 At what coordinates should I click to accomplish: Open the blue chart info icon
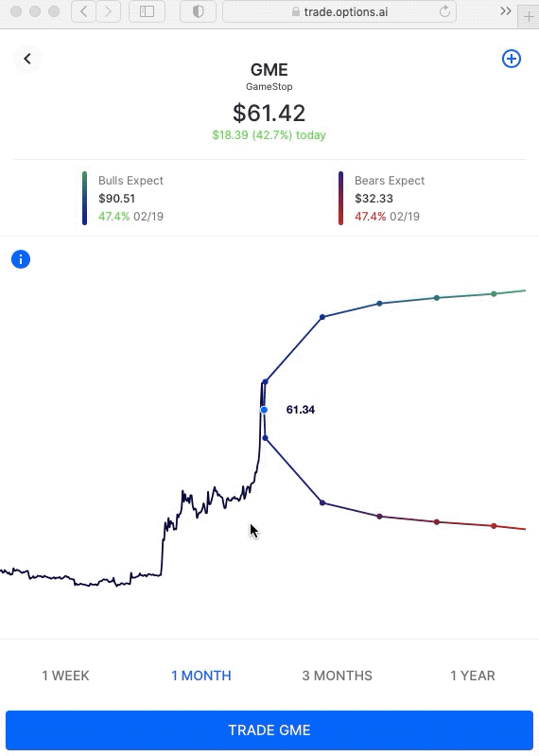(21, 259)
